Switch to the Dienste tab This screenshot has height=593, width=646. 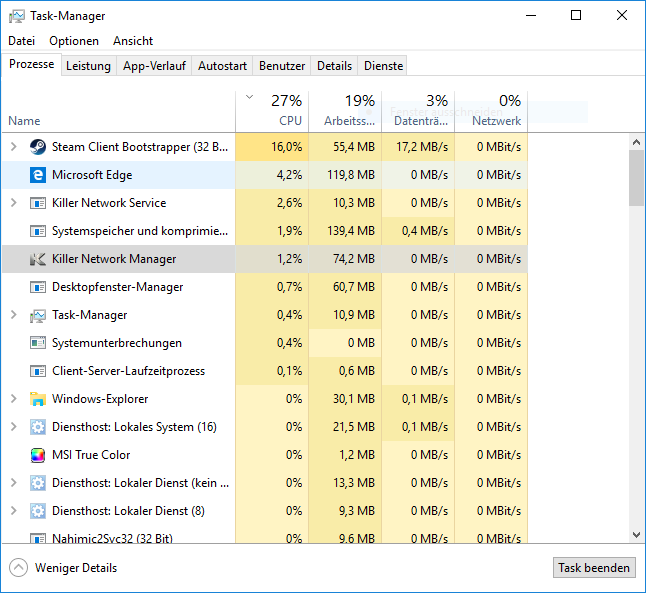point(383,66)
